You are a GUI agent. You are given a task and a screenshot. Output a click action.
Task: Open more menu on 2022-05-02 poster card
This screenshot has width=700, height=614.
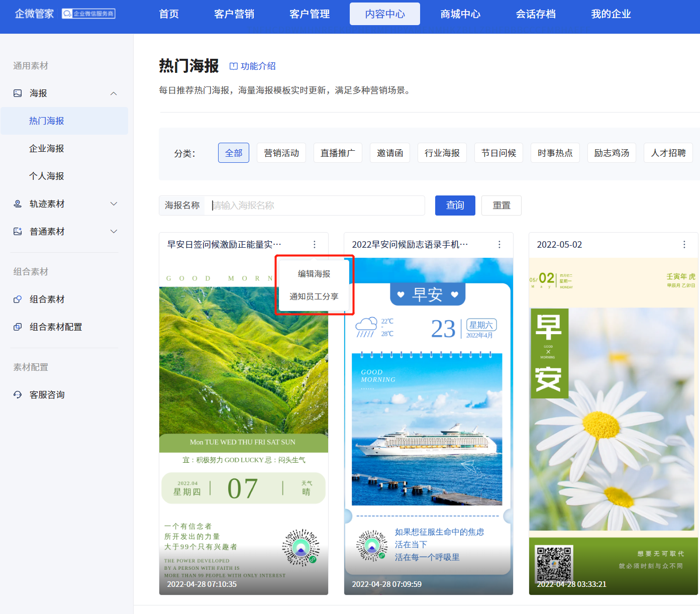[x=684, y=244]
